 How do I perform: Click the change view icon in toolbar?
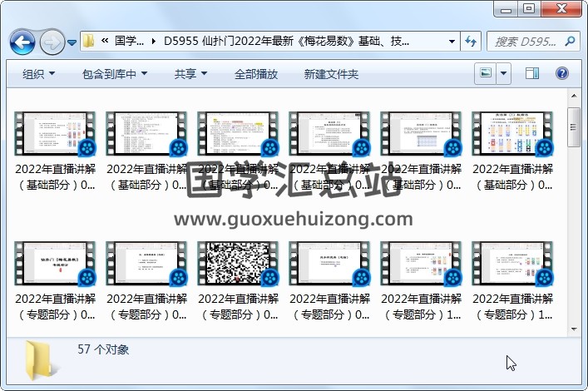485,74
